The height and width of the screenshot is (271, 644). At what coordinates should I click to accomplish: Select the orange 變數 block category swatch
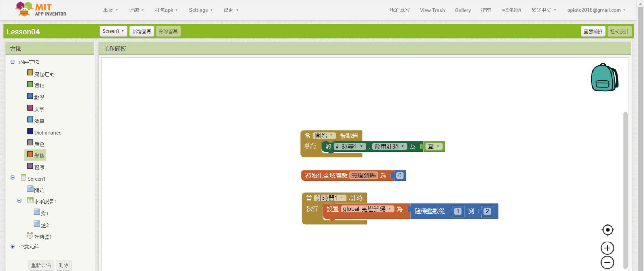click(30, 154)
